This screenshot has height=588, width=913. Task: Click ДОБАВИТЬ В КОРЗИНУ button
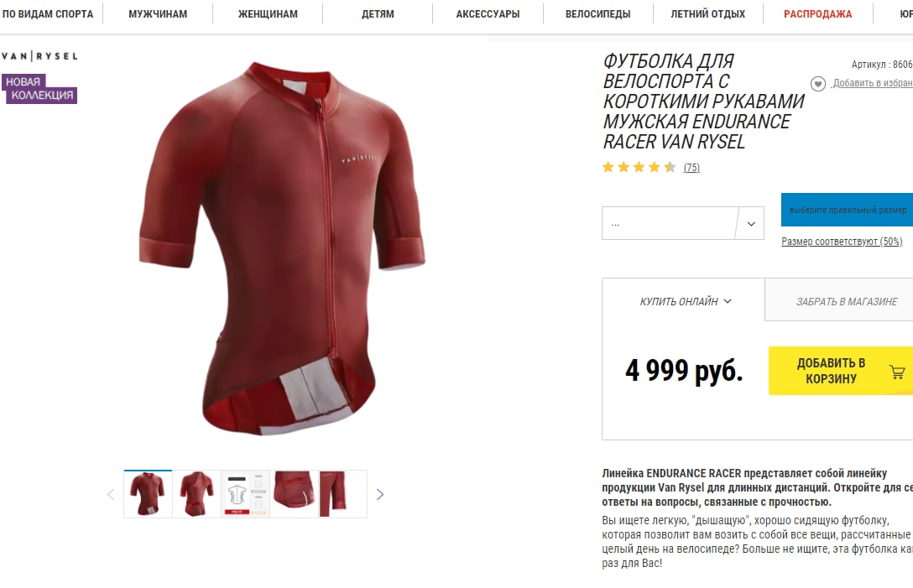point(841,371)
